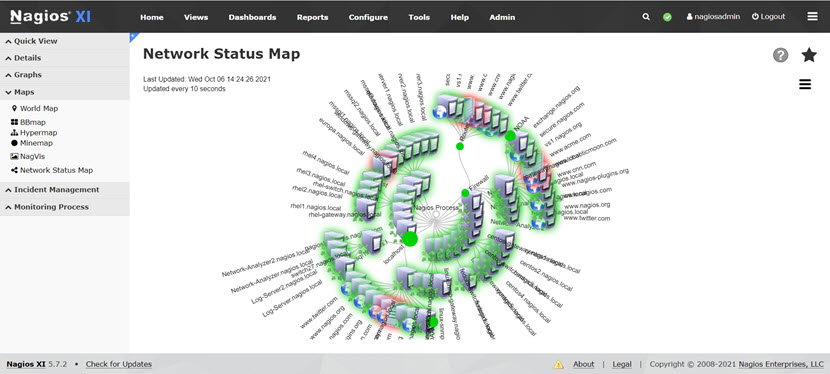Viewport: 830px width, 374px height.
Task: Open the Configure menu
Action: tap(368, 17)
